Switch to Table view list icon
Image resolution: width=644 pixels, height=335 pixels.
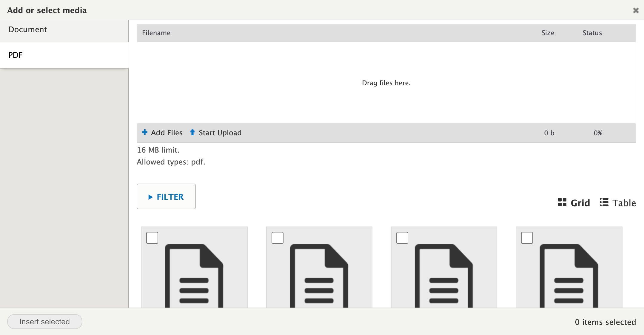[604, 202]
